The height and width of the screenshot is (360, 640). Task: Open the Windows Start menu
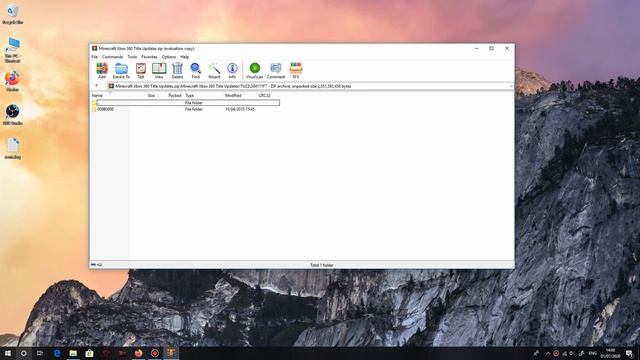7,353
